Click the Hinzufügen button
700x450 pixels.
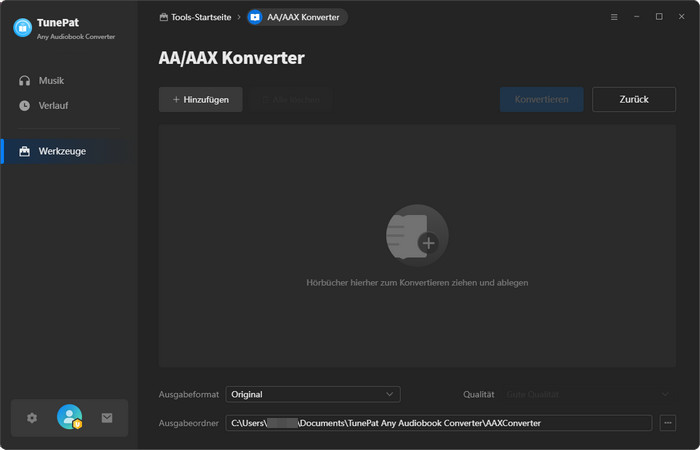pyautogui.click(x=201, y=100)
